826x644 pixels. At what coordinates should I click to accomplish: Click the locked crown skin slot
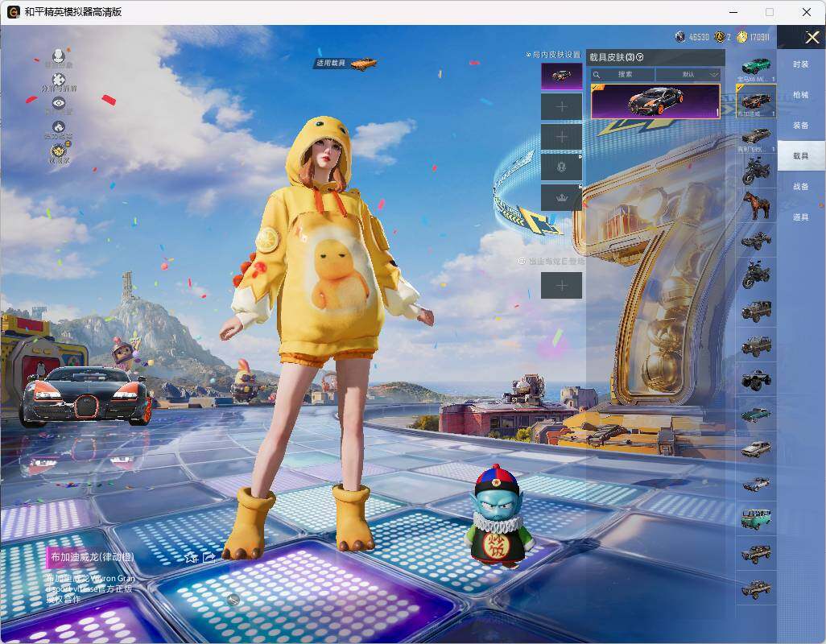(562, 197)
